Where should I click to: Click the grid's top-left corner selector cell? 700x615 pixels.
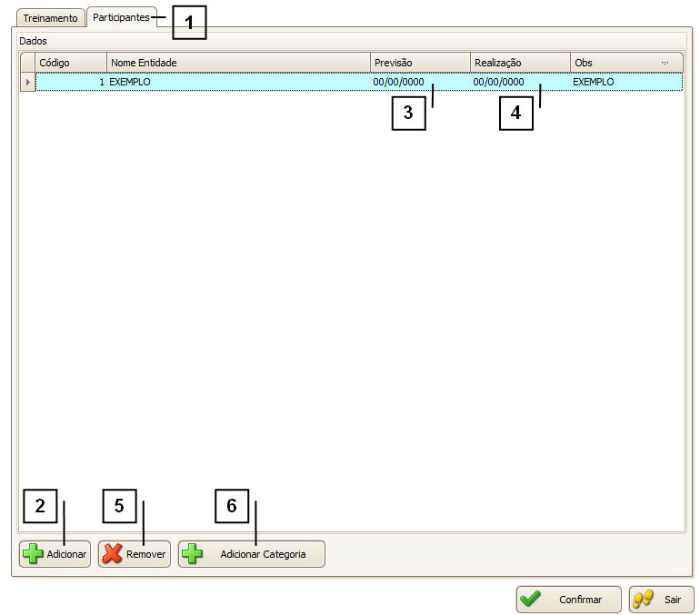pos(27,63)
